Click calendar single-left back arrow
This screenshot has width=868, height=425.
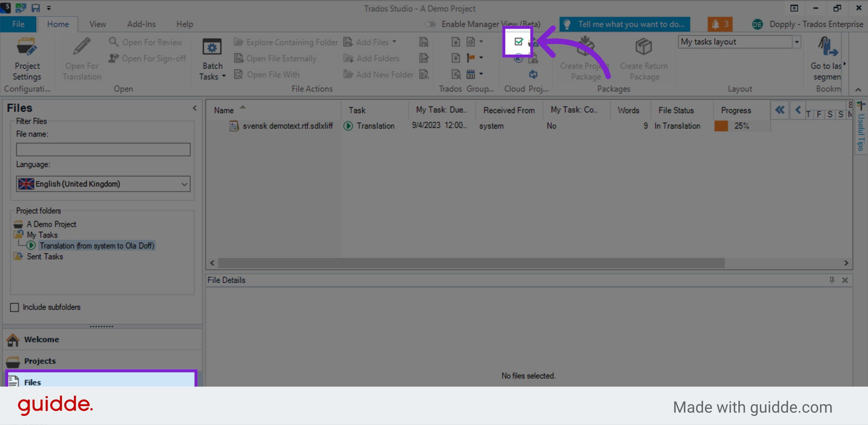[797, 110]
